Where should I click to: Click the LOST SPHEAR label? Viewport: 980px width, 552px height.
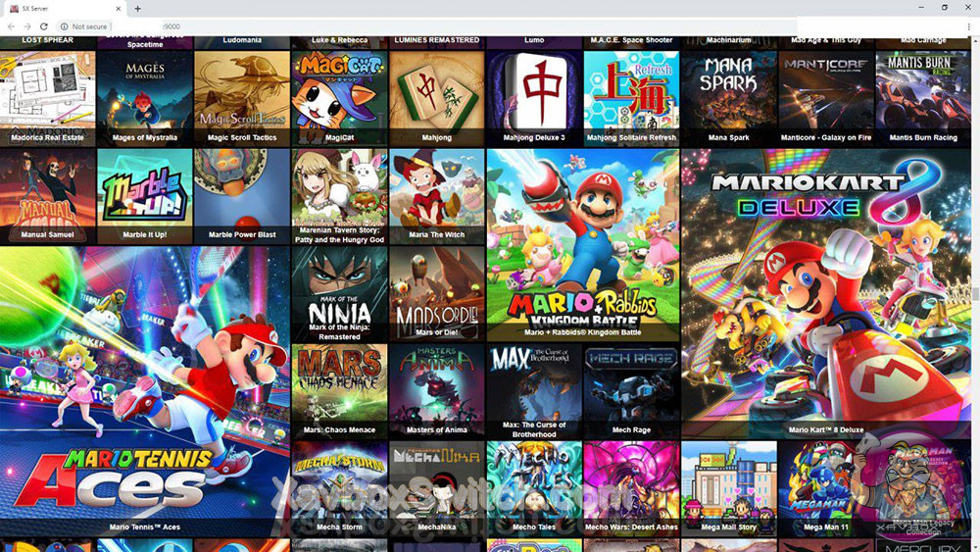point(47,40)
